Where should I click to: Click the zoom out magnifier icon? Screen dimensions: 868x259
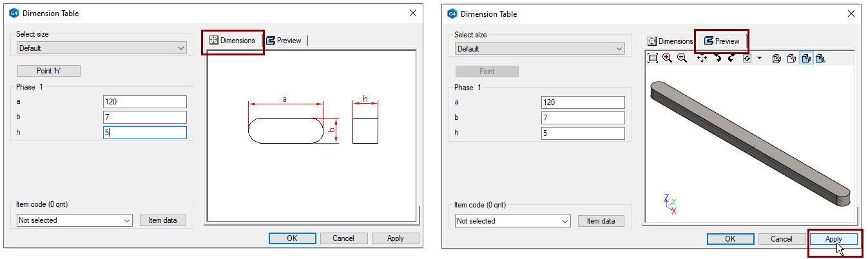(x=682, y=59)
